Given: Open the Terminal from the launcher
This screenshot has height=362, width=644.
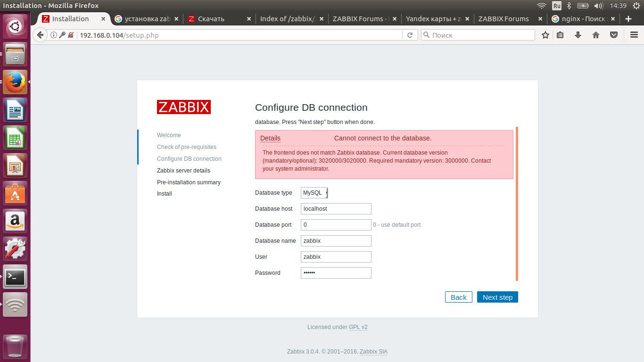Looking at the screenshot, I should [15, 277].
